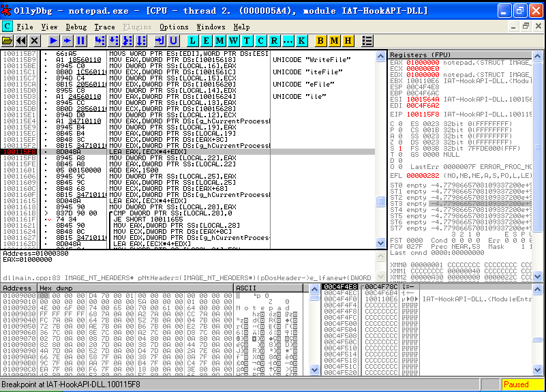Open Memory breakpoints with the yellow M icon
The height and width of the screenshot is (392, 546).
(334, 41)
